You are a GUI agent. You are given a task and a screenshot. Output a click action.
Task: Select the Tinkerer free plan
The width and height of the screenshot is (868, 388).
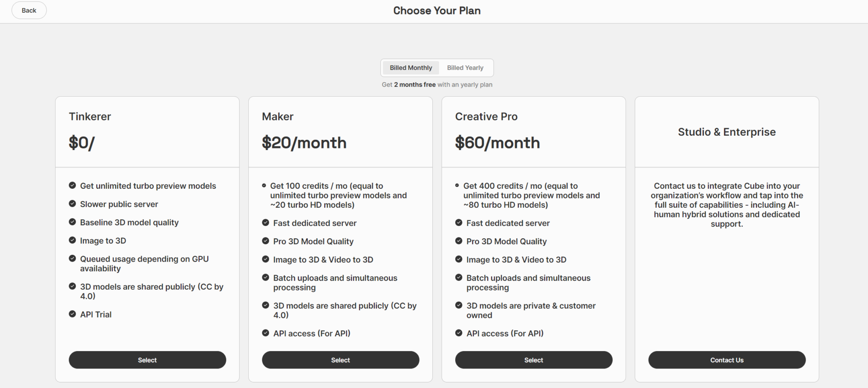[147, 360]
